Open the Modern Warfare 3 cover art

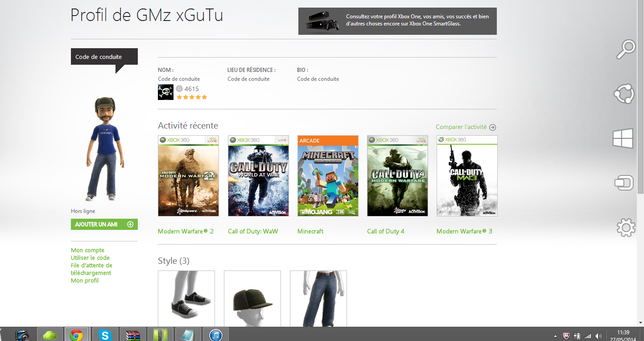point(467,176)
